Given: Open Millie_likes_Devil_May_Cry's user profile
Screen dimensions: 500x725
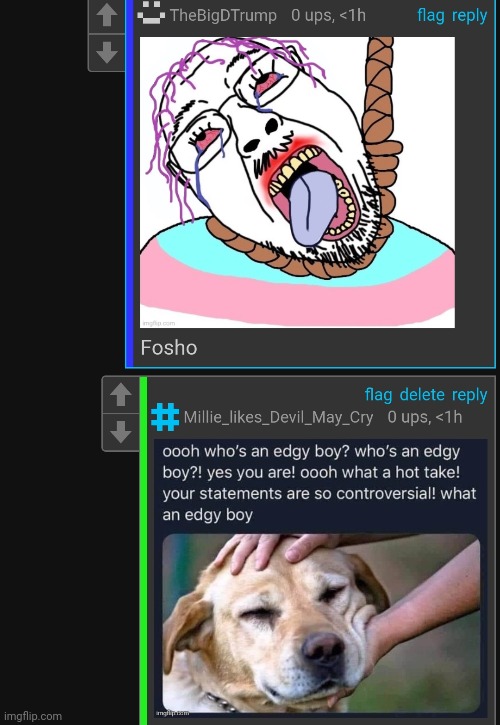Looking at the screenshot, I should click(278, 418).
